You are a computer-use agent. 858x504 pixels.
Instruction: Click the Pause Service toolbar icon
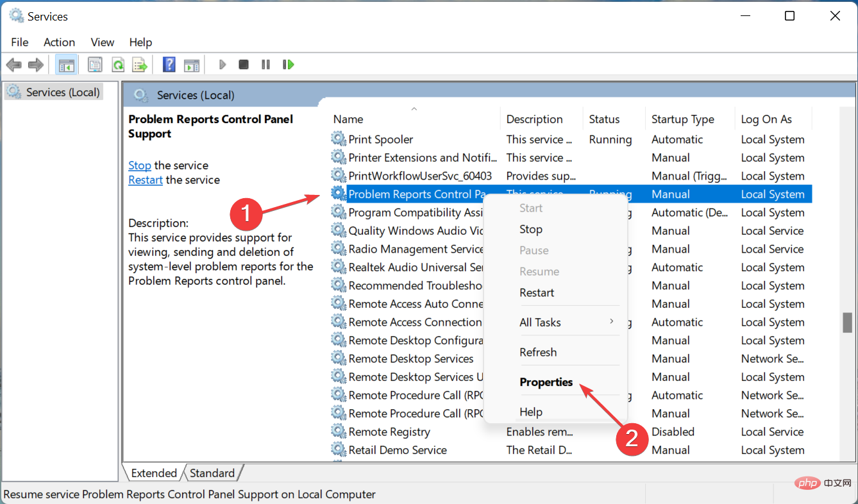(x=265, y=64)
